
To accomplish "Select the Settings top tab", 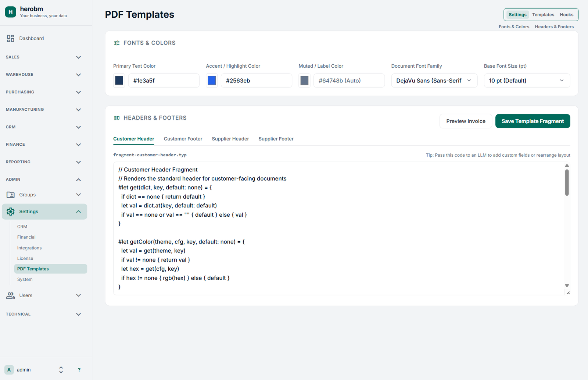I will pos(517,15).
